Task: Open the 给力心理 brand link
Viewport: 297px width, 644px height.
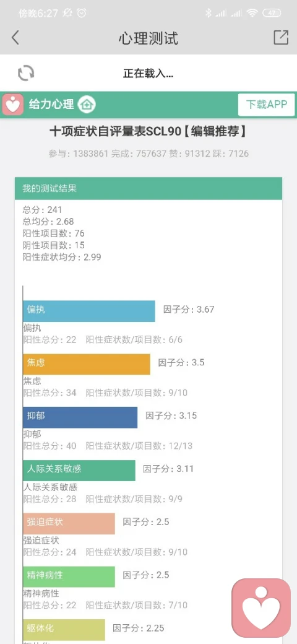Action: coord(51,104)
